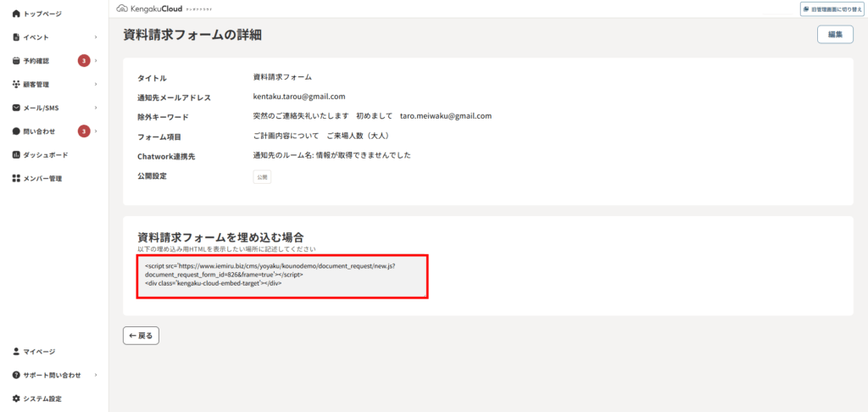The image size is (868, 412).
Task: Click the サポート問い合わせ question mark icon
Action: pyautogui.click(x=16, y=375)
